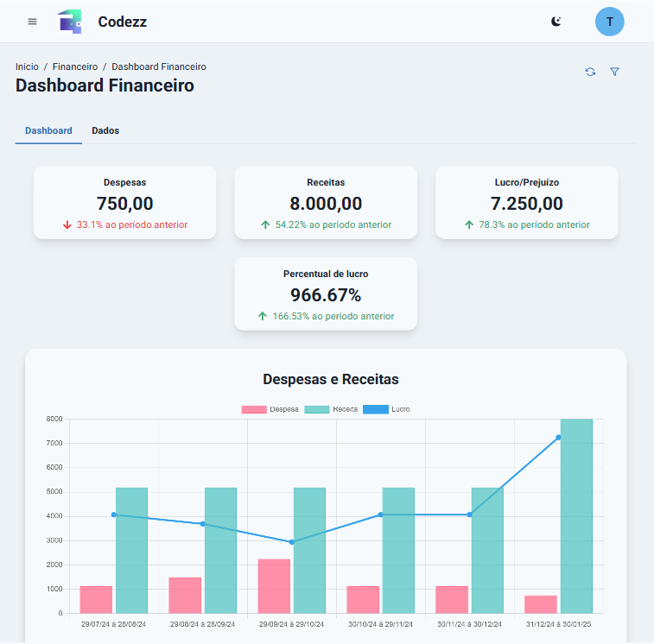
Task: Open the user avatar T menu
Action: click(x=610, y=22)
